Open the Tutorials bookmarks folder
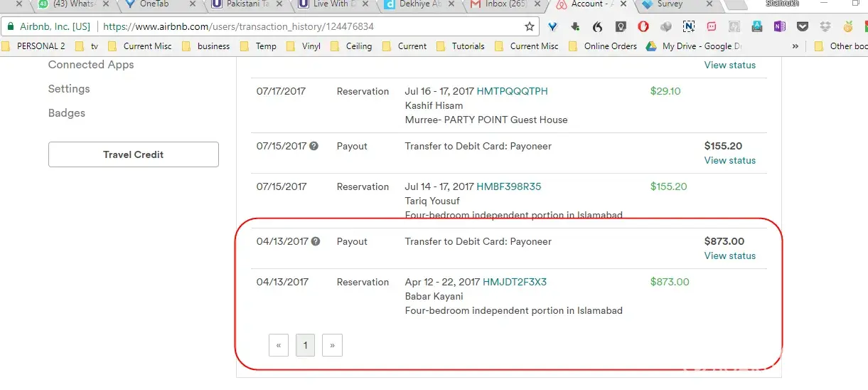Viewport: 868px width, 390px height. [x=460, y=46]
